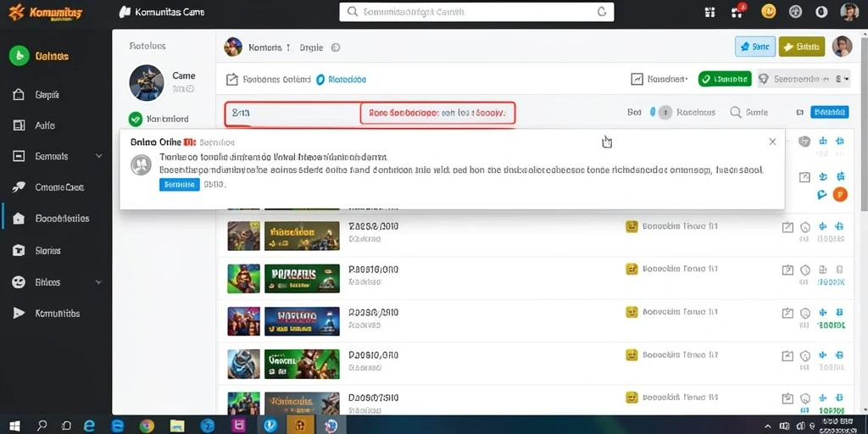The width and height of the screenshot is (868, 434).
Task: Open the yellow banner game thumbnail
Action: click(x=303, y=236)
